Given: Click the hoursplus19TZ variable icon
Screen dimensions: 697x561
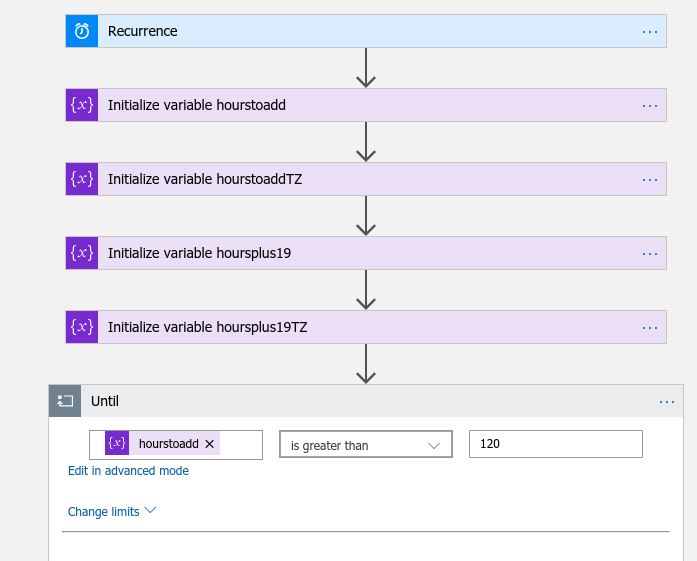Looking at the screenshot, I should (x=82, y=327).
